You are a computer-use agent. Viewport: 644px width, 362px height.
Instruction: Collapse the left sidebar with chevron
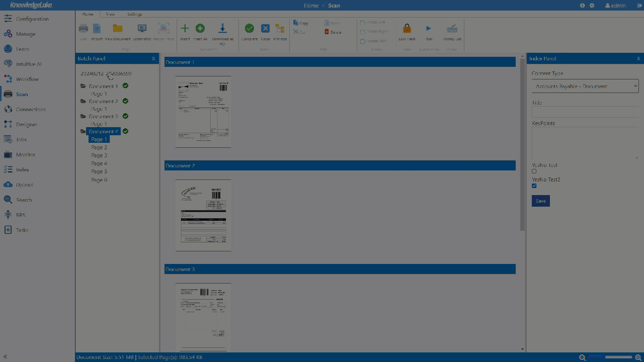pos(5,357)
